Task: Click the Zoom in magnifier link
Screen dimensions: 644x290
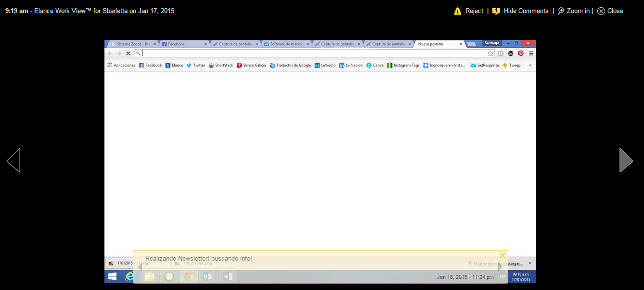Action: click(x=574, y=11)
